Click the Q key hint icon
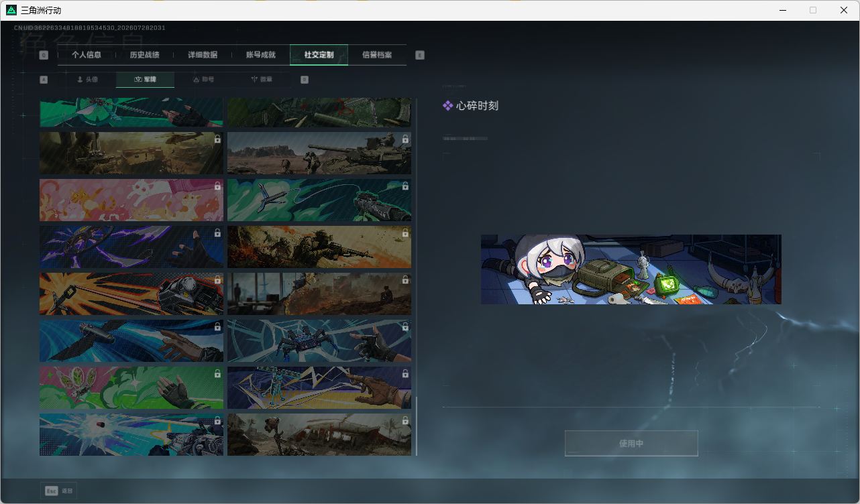The width and height of the screenshot is (860, 504). 44,55
